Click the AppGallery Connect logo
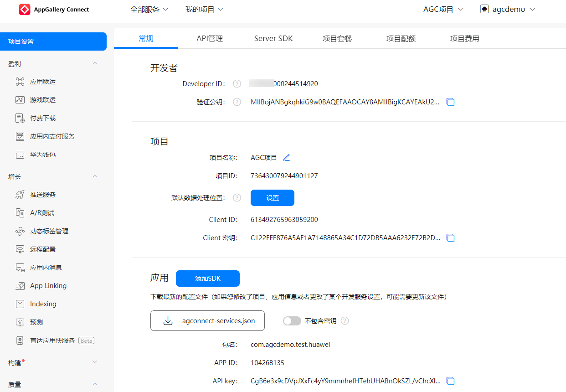The width and height of the screenshot is (566, 392). coord(54,10)
